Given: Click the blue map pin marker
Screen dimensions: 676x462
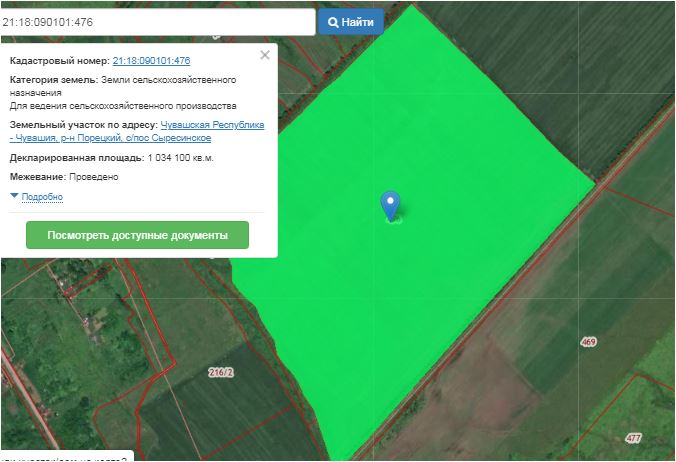Looking at the screenshot, I should click(391, 204).
